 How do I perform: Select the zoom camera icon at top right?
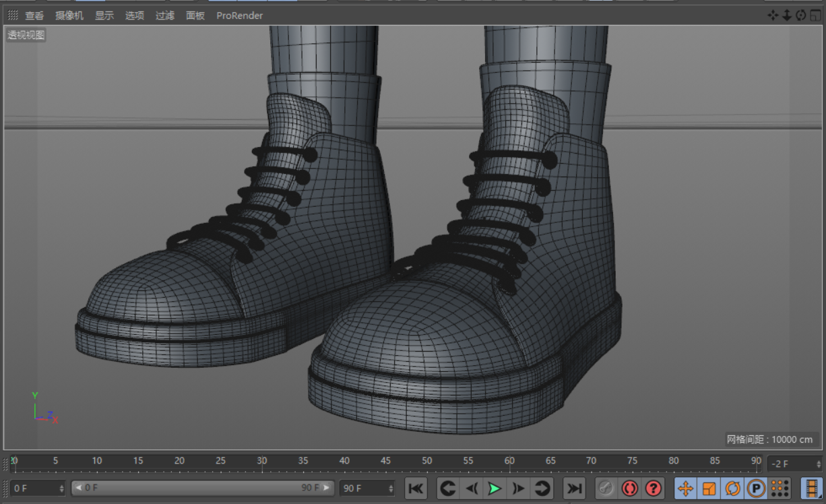(x=786, y=15)
